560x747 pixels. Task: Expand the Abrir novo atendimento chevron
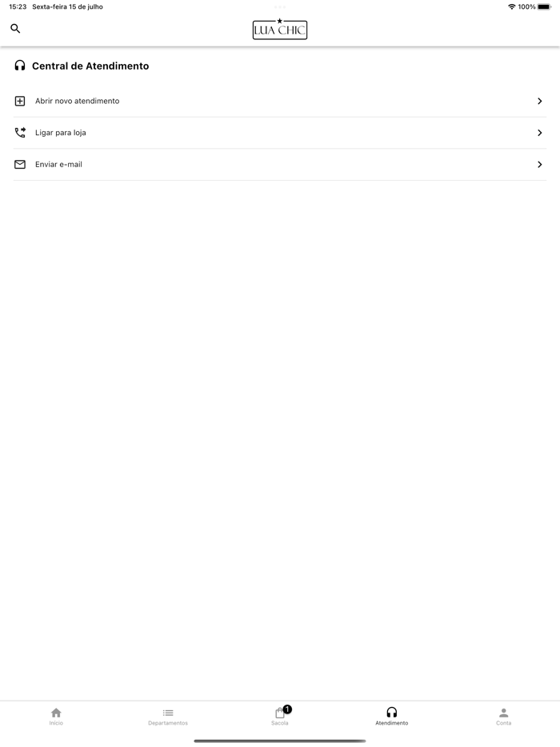pos(539,102)
